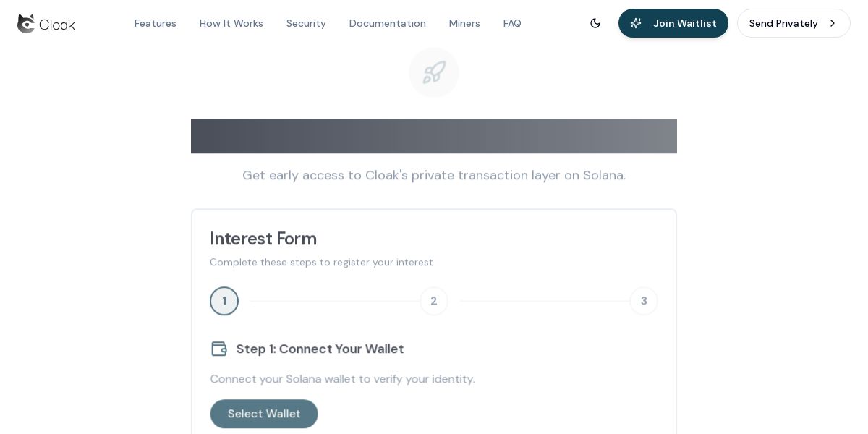The width and height of the screenshot is (868, 434).
Task: Open the Features menu item
Action: coord(155,23)
